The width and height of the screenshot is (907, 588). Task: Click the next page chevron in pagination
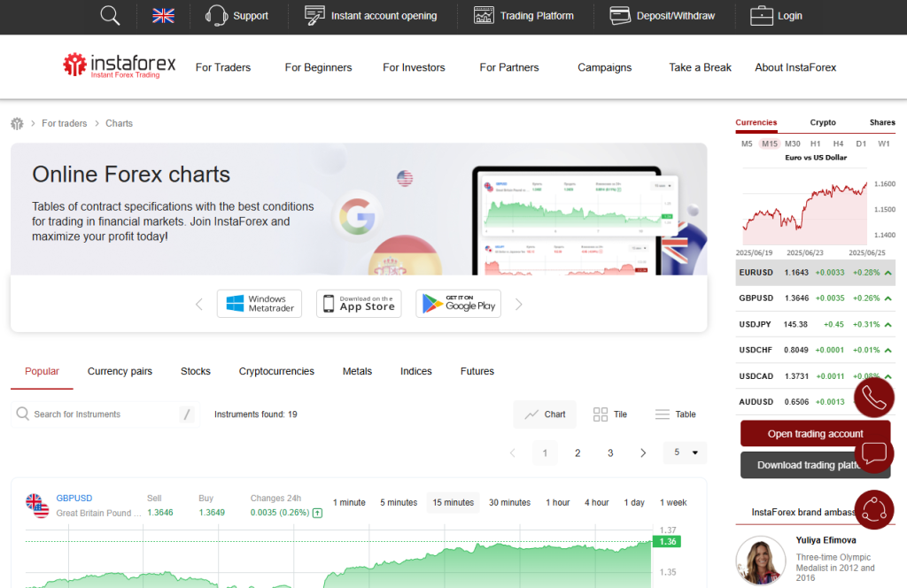click(x=643, y=453)
